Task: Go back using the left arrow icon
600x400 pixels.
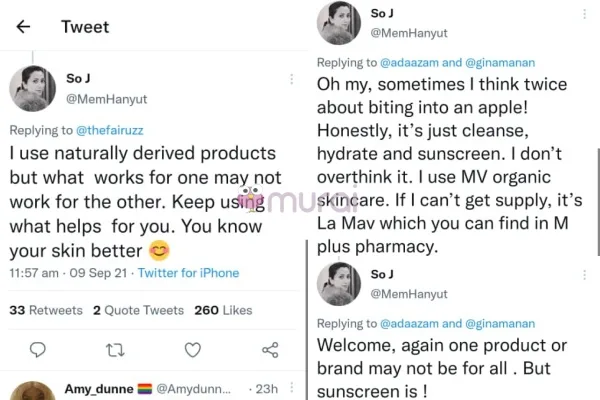Action: [x=23, y=27]
